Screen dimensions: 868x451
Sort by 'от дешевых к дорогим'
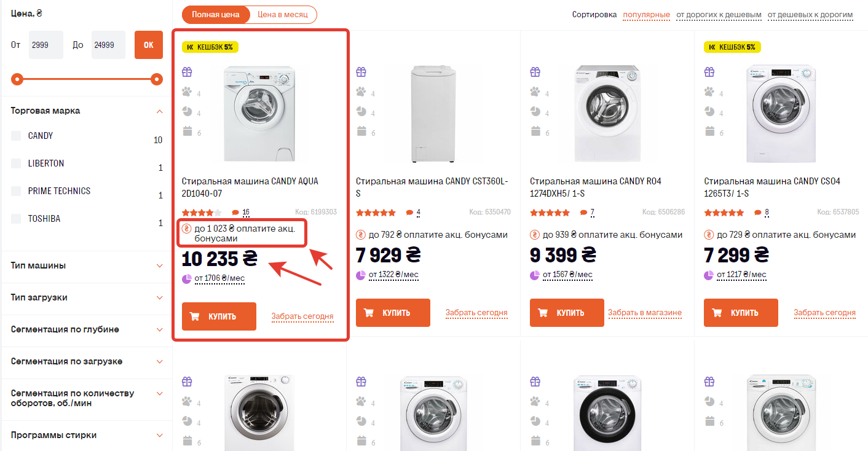click(810, 15)
